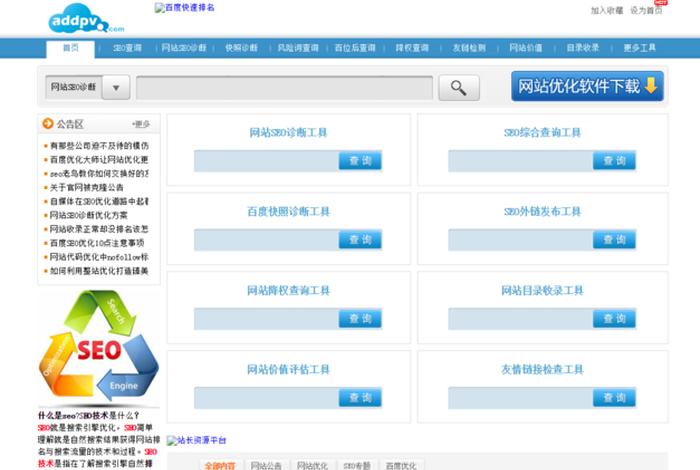The image size is (700, 470).
Task: Open the 首页 nav tab
Action: 71,48
